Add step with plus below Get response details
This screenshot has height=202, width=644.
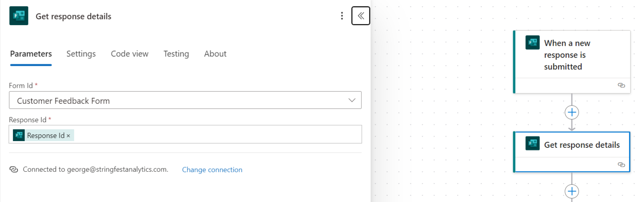pos(572,192)
